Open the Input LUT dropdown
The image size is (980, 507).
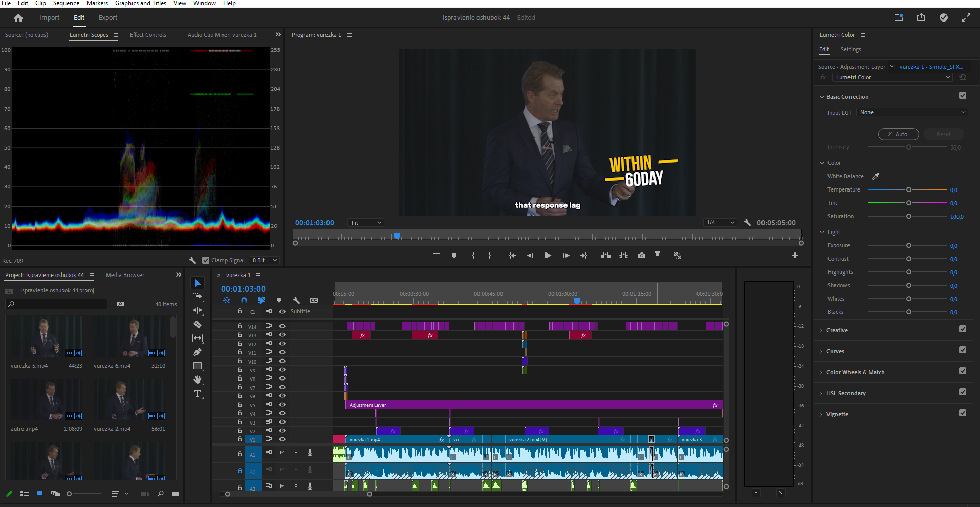click(x=912, y=112)
